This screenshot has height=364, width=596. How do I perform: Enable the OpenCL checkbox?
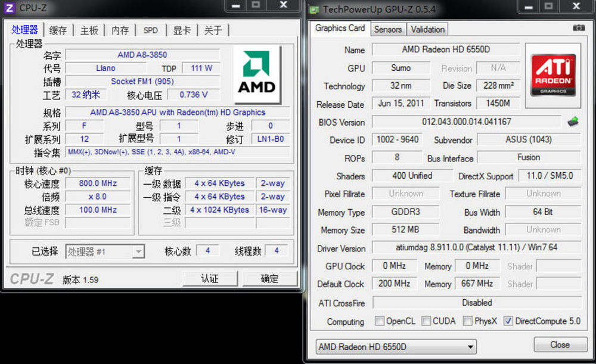379,321
